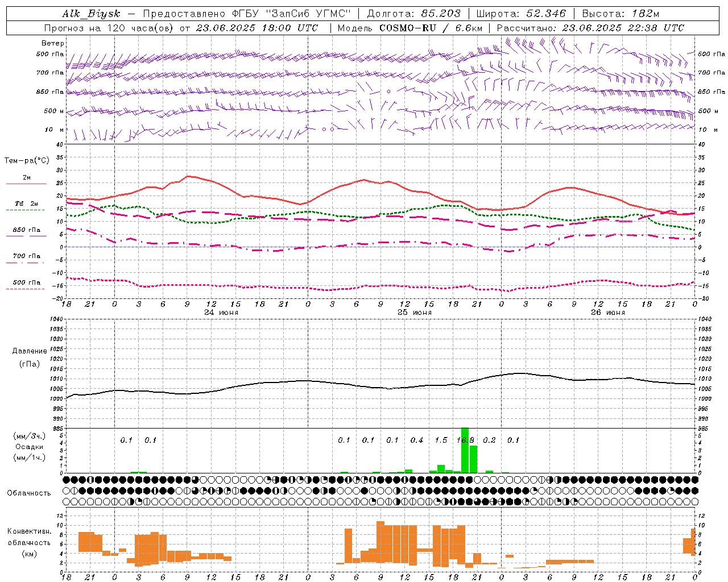Click the "Тем-ра(°C)" axis label
Screen dimensions: 728x582
coord(27,161)
